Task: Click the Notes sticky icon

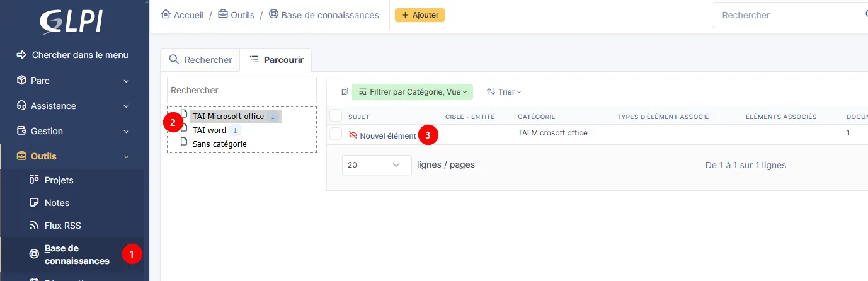Action: coord(35,203)
